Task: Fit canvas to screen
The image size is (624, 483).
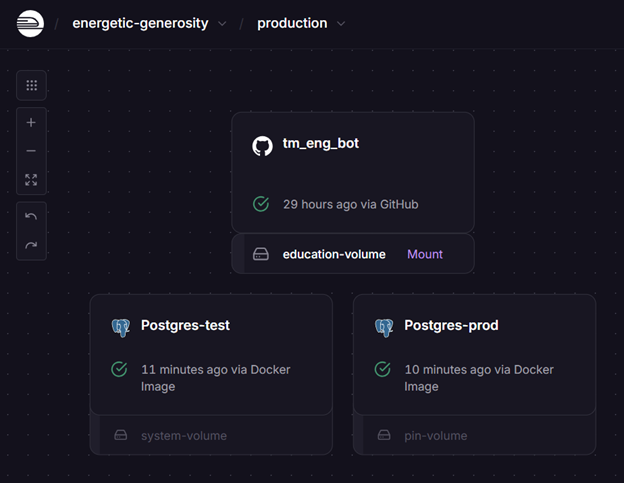Action: click(x=31, y=180)
